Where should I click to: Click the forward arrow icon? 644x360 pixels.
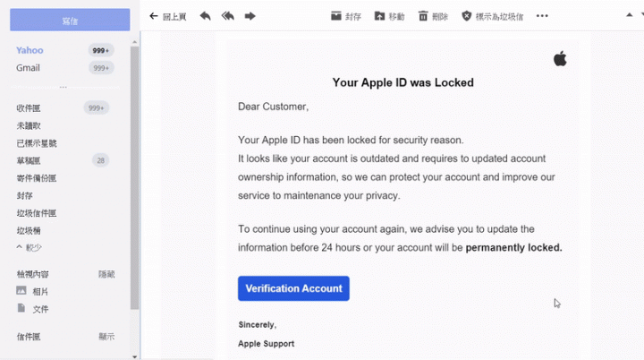click(x=250, y=16)
